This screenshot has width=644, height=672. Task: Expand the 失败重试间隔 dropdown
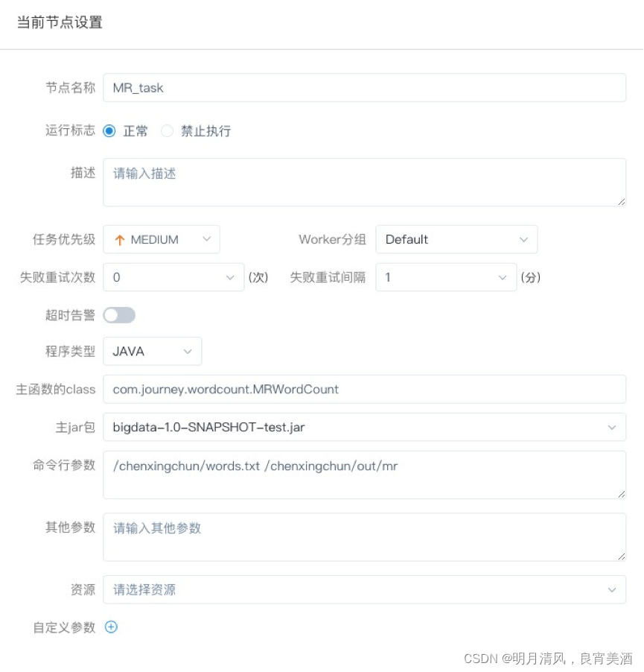(x=446, y=277)
